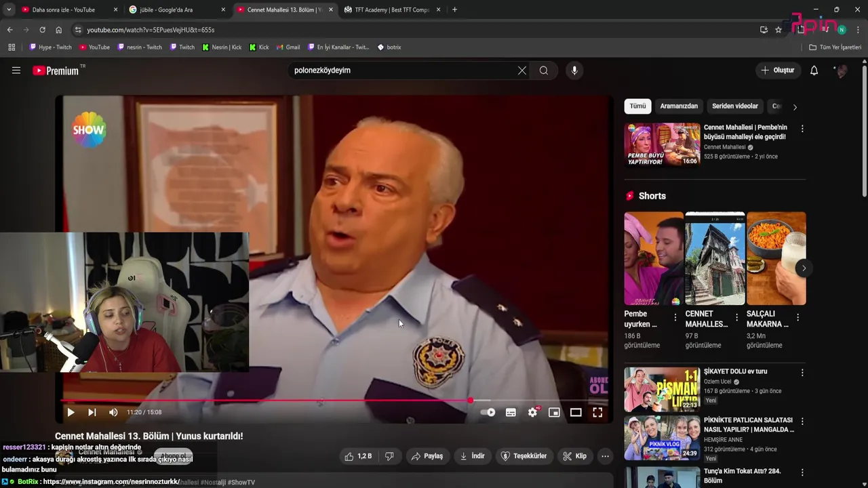Clear the search box text with X
The height and width of the screenshot is (488, 868).
pyautogui.click(x=522, y=70)
